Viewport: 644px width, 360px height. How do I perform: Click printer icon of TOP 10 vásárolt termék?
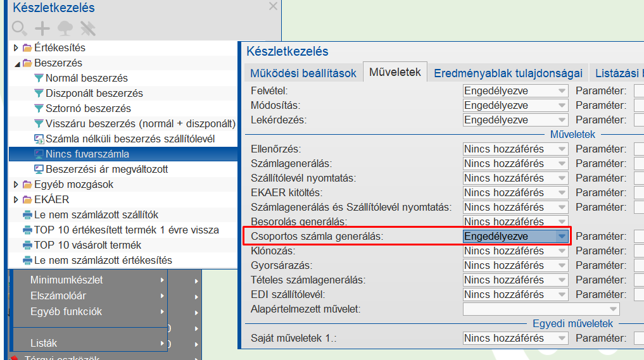click(x=27, y=245)
